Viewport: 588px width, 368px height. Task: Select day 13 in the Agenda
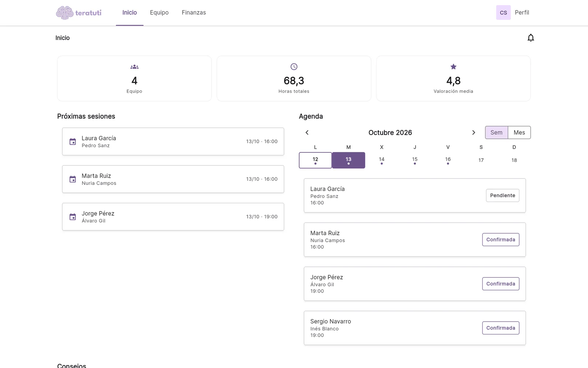pyautogui.click(x=348, y=160)
